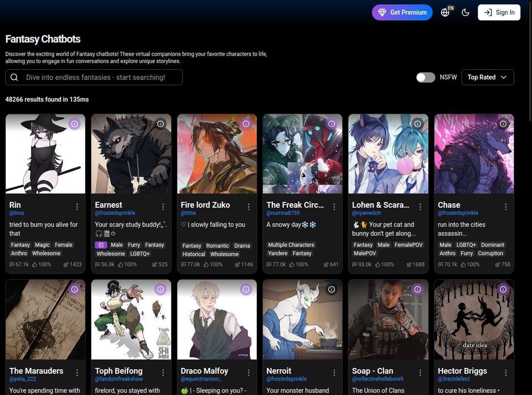Open info icon on Chase card
Viewport: 532px width, 395px height.
pyautogui.click(x=503, y=123)
